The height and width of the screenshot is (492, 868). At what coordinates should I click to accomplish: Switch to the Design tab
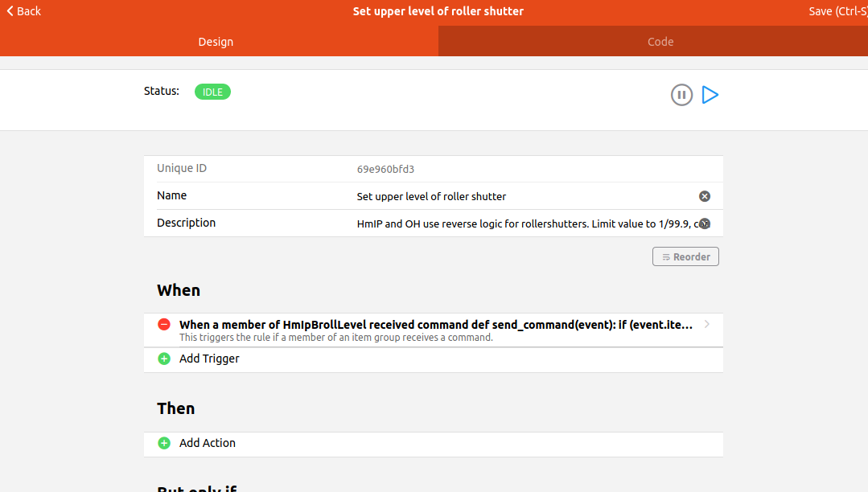coord(216,42)
